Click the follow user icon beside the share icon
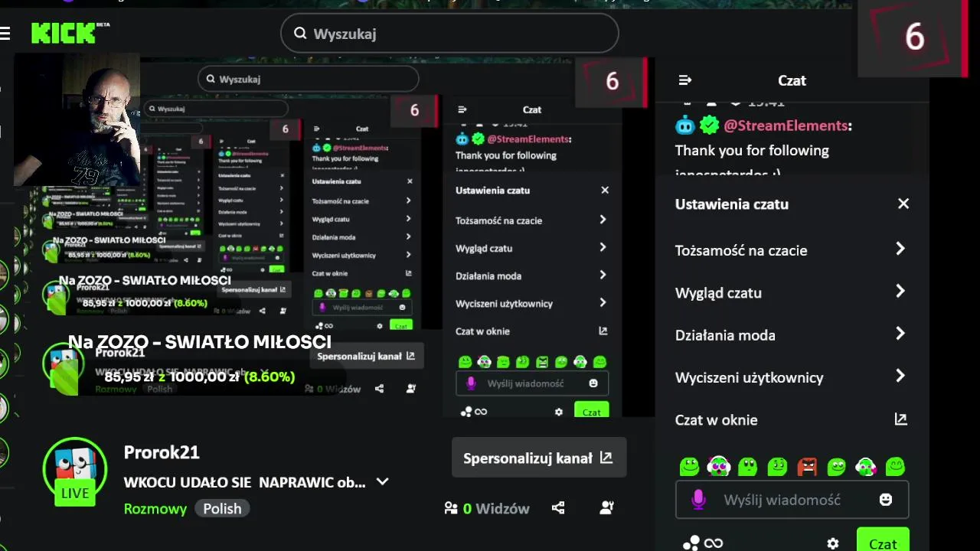Screen dimensions: 980x551 point(607,507)
